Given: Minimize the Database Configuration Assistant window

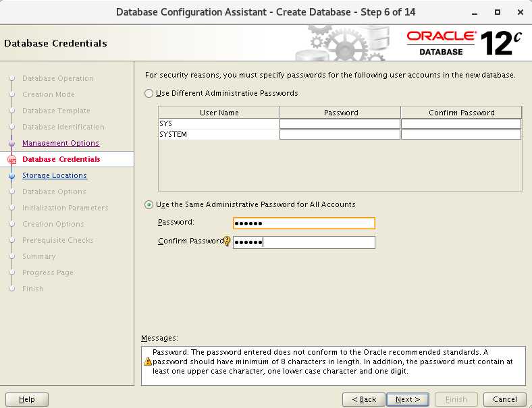Looking at the screenshot, I should [475, 13].
